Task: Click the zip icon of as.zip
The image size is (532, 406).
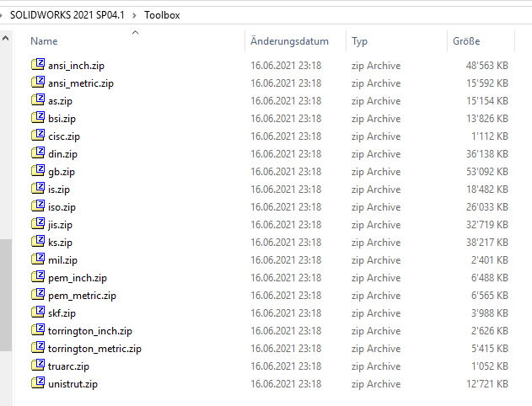Action: pyautogui.click(x=38, y=99)
